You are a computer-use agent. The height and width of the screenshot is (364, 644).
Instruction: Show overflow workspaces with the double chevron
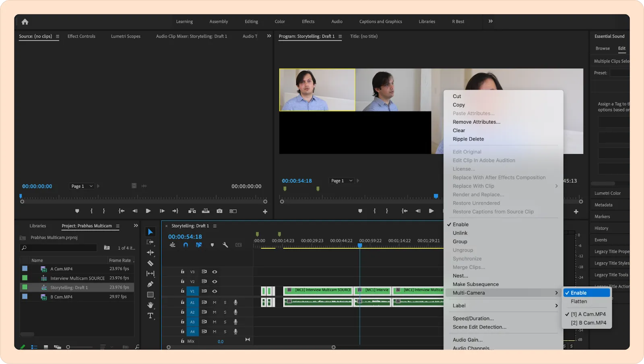(x=490, y=21)
